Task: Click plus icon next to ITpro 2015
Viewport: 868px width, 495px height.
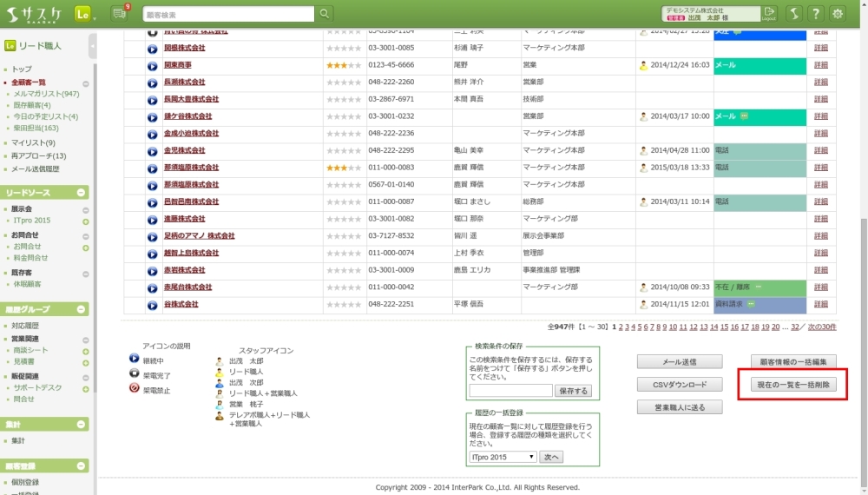Action: pos(86,221)
